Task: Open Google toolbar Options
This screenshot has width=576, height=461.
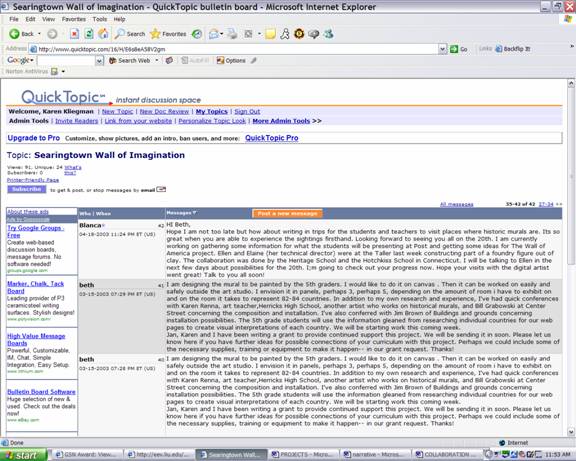Action: [231, 61]
